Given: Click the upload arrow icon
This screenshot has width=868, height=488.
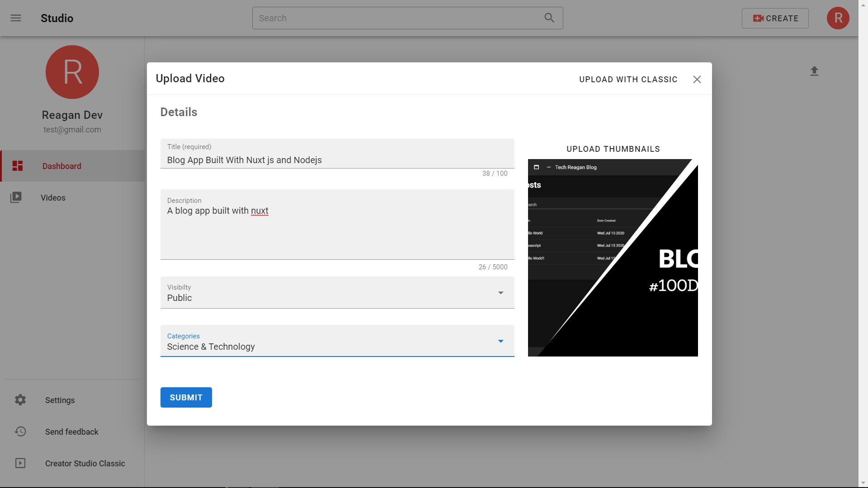Looking at the screenshot, I should pyautogui.click(x=814, y=71).
